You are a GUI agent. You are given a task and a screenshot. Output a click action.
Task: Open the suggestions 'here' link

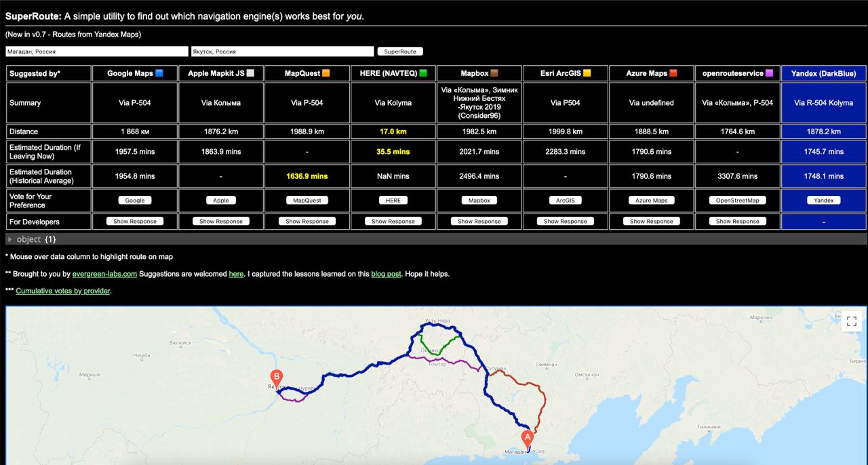pyautogui.click(x=236, y=274)
